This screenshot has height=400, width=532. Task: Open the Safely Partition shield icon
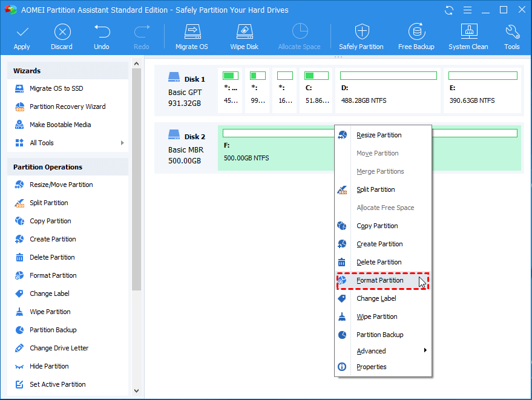click(x=361, y=36)
